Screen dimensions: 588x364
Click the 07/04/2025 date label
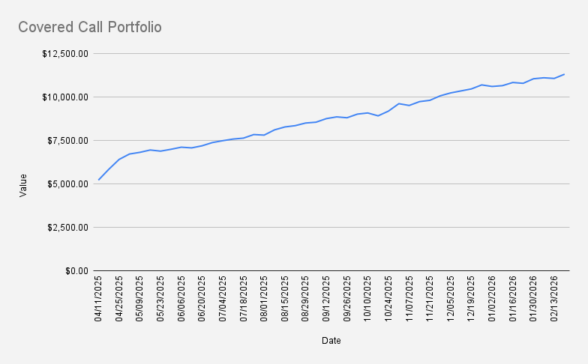(223, 299)
